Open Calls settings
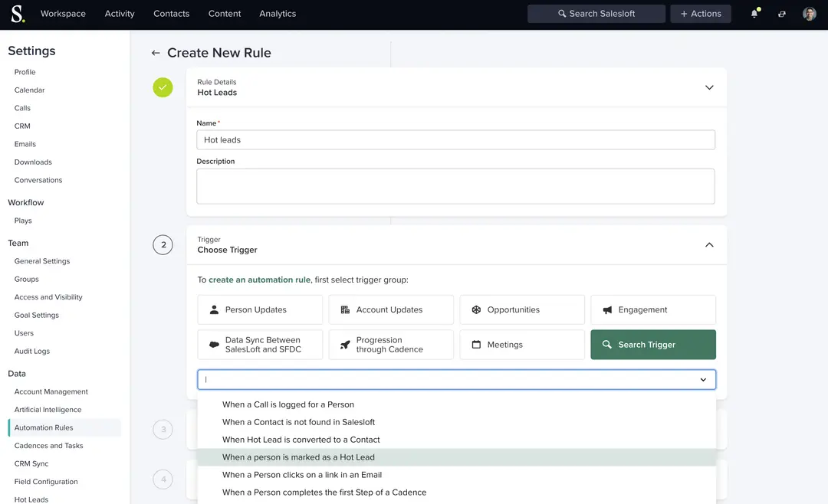Viewport: 828px width, 504px height. tap(22, 108)
